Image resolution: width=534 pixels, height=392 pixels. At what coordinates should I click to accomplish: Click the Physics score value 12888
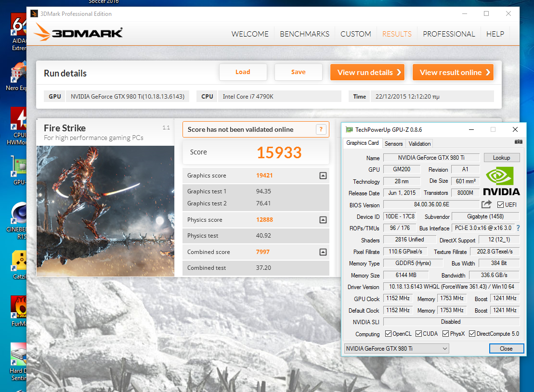(x=264, y=220)
